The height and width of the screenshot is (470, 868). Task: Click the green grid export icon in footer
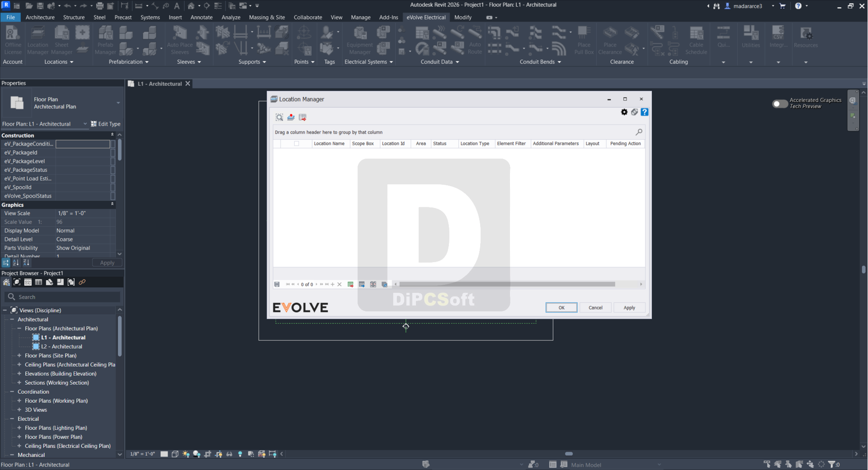(350, 284)
